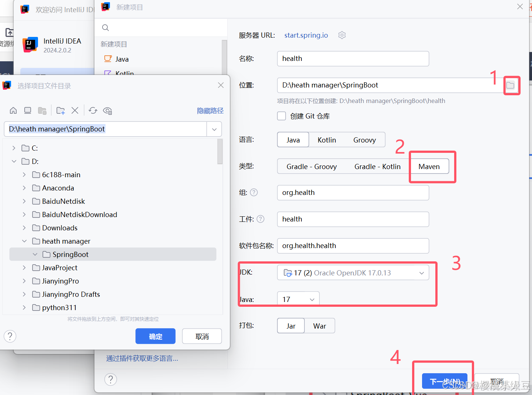Select the BaiduNetdiskDownload folder

(x=79, y=214)
